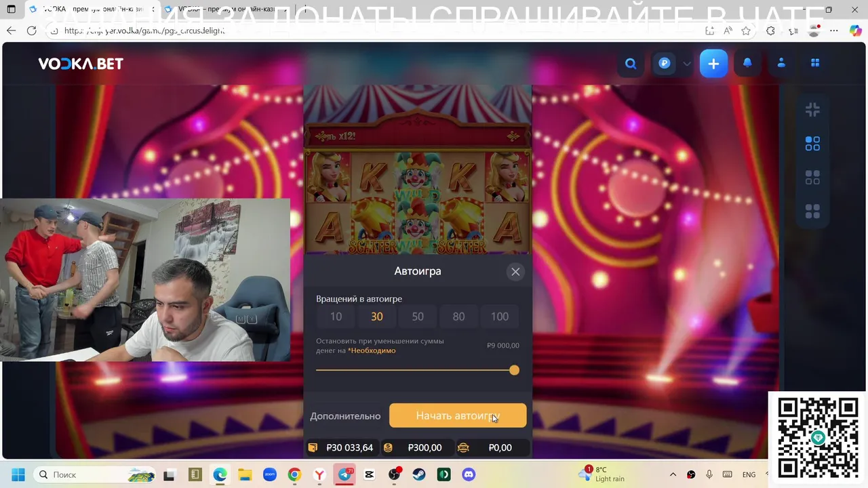The height and width of the screenshot is (488, 868).
Task: Open Steam from the taskbar
Action: [419, 474]
